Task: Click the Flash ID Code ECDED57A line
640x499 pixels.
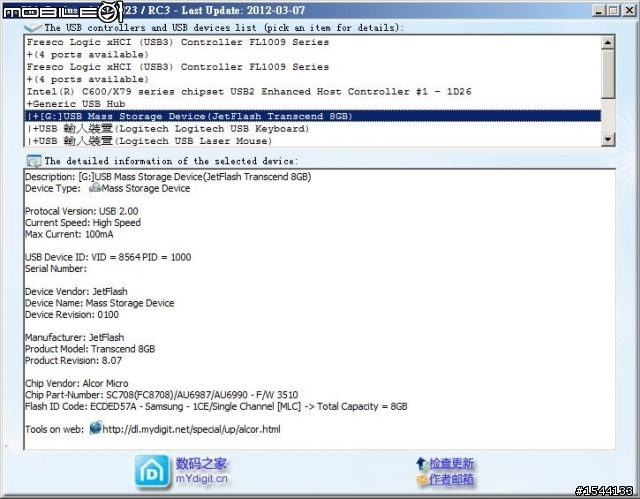Action: click(x=216, y=406)
